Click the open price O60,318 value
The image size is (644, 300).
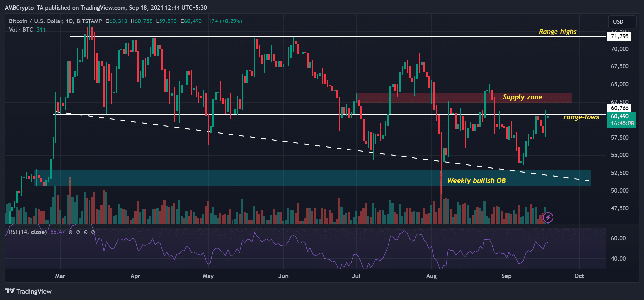pos(116,21)
